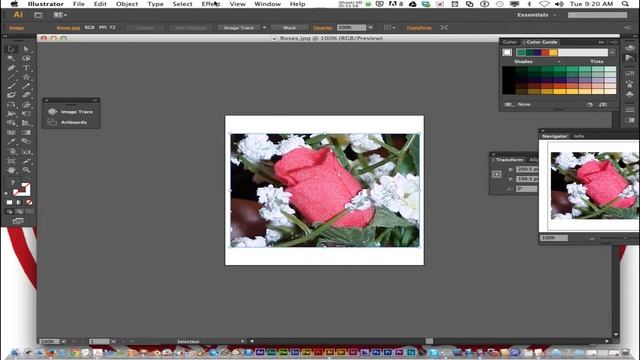Select the Scale tool
Image resolution: width=640 pixels, height=360 pixels.
click(26, 104)
